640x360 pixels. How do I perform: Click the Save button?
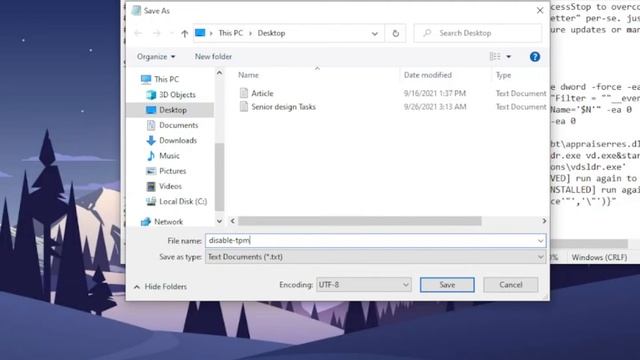click(x=447, y=285)
